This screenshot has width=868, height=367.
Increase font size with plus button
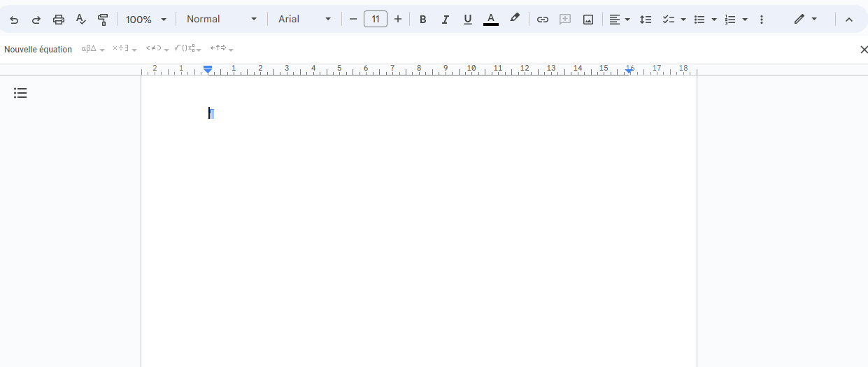(x=398, y=20)
